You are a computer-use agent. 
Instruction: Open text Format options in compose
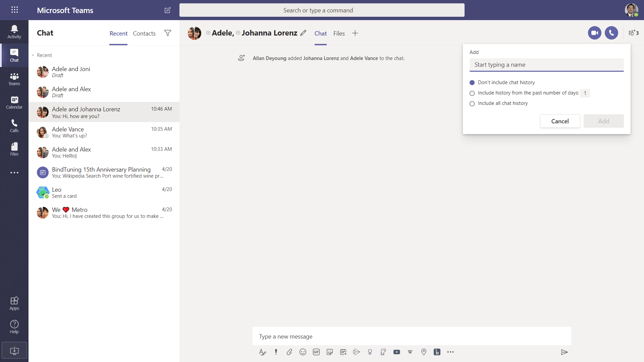click(262, 352)
